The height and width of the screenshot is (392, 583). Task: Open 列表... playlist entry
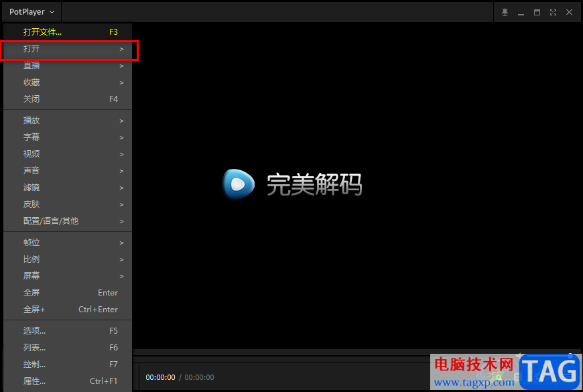click(68, 348)
